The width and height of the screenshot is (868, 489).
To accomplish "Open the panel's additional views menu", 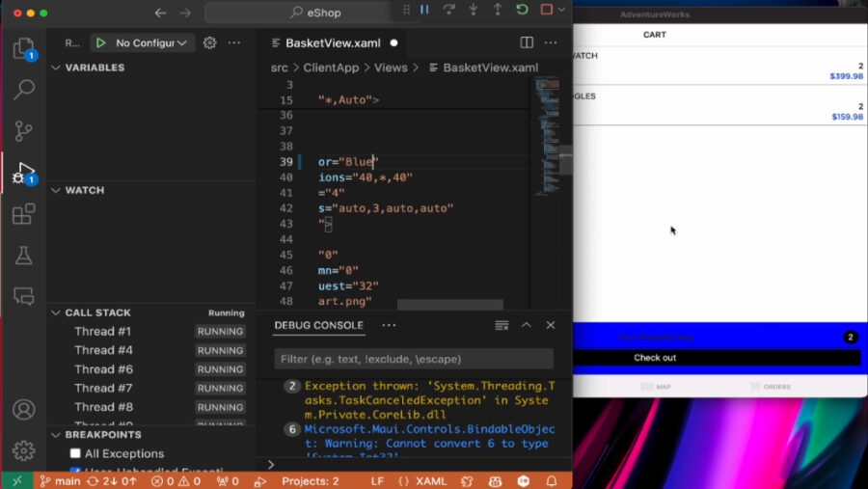I will [x=389, y=325].
